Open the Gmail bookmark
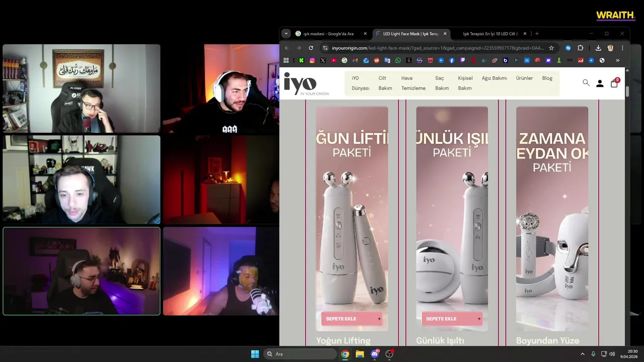 [355, 60]
